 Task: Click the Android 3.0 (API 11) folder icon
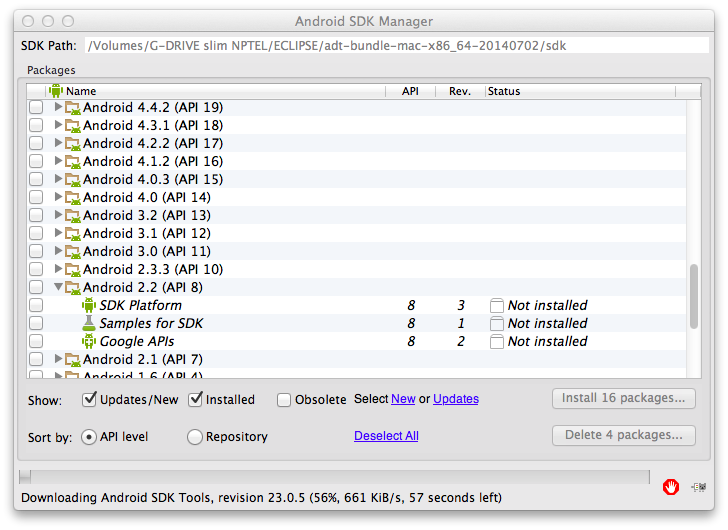(x=72, y=252)
